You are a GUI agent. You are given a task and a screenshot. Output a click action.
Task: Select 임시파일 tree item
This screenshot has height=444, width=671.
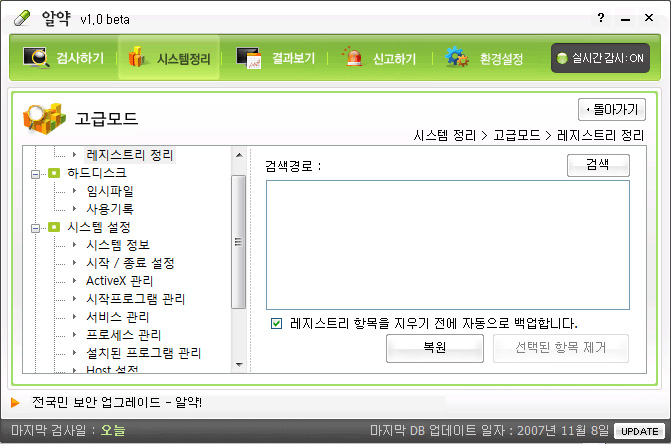[x=110, y=191]
